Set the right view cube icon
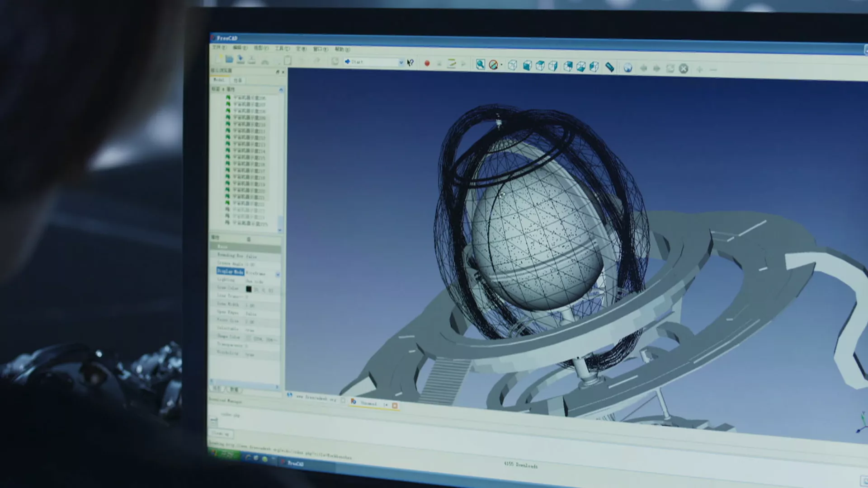 [x=553, y=66]
